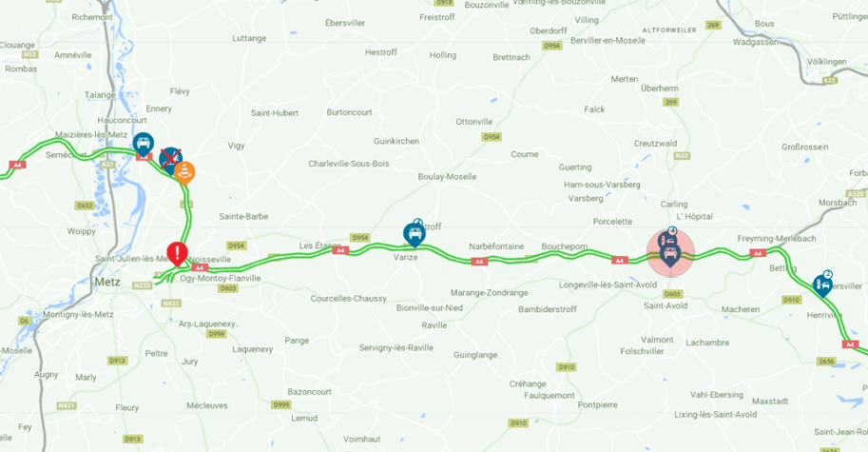Select the dark car marker in red circle
This screenshot has width=868, height=452.
670,255
